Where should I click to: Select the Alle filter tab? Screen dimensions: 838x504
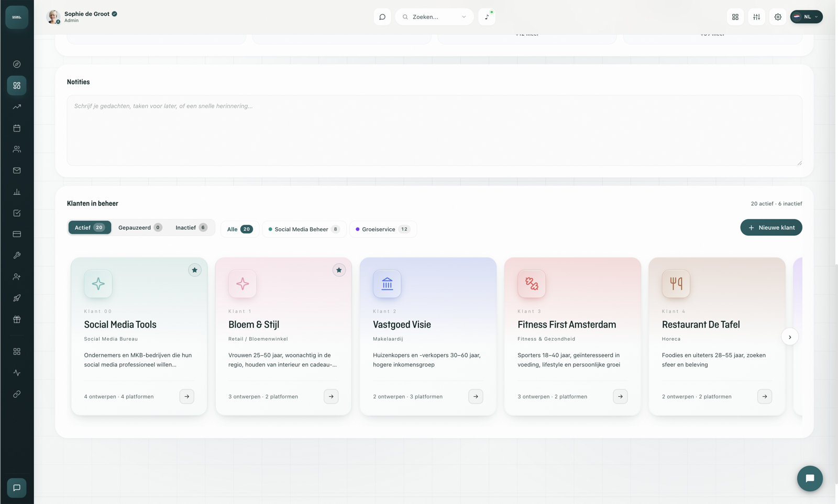pos(240,229)
